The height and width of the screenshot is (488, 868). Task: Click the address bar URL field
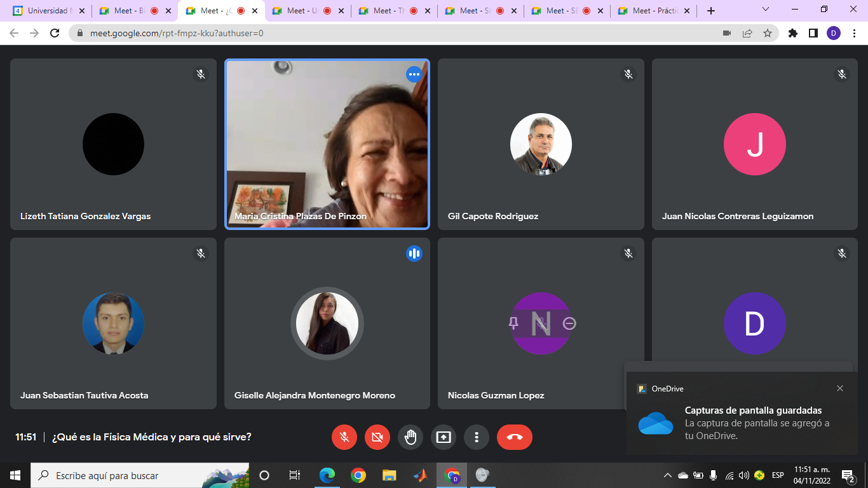coord(381,33)
